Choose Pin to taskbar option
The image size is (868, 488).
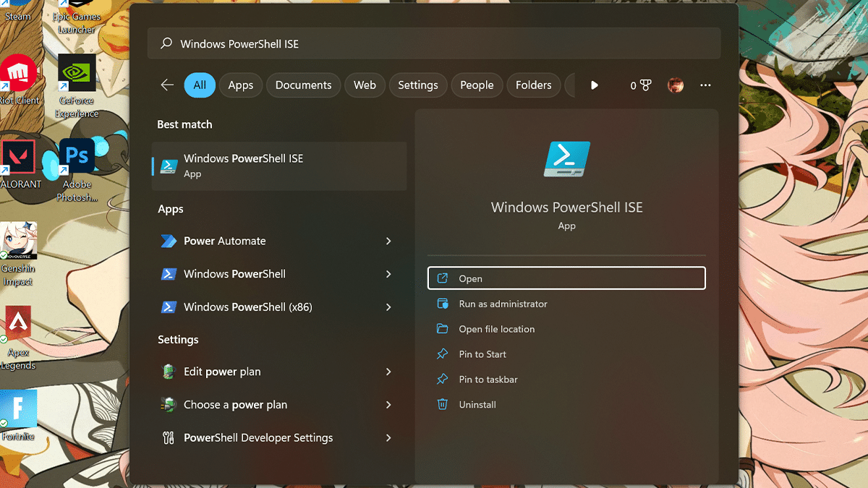[x=488, y=380]
